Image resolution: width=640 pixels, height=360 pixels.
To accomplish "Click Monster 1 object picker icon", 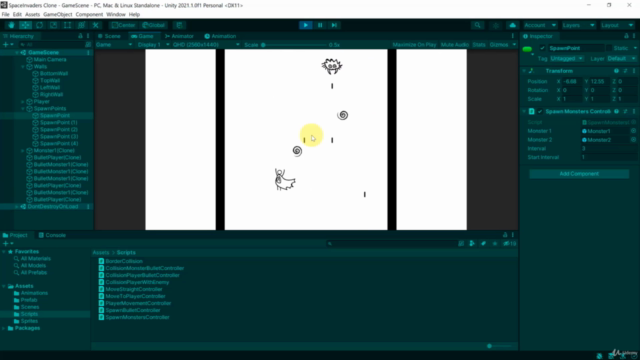I will (633, 131).
